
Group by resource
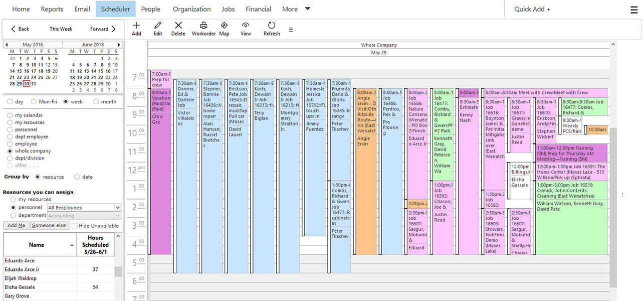[38, 177]
